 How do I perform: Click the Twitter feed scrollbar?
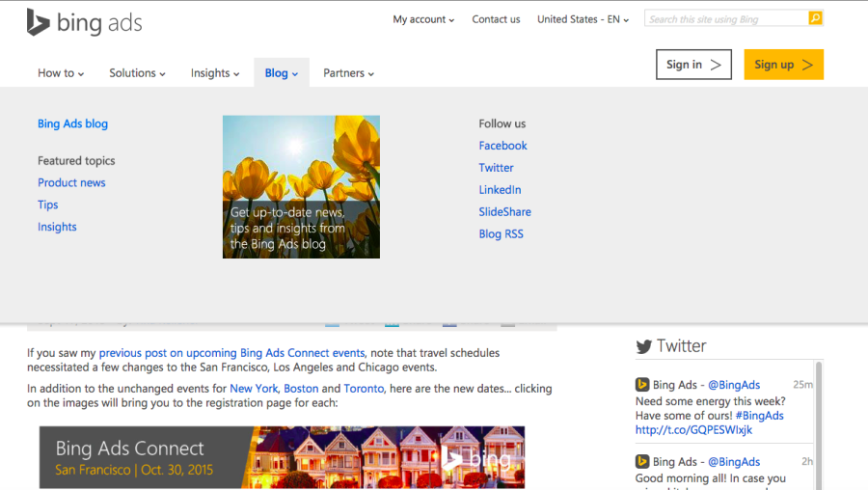pyautogui.click(x=819, y=425)
